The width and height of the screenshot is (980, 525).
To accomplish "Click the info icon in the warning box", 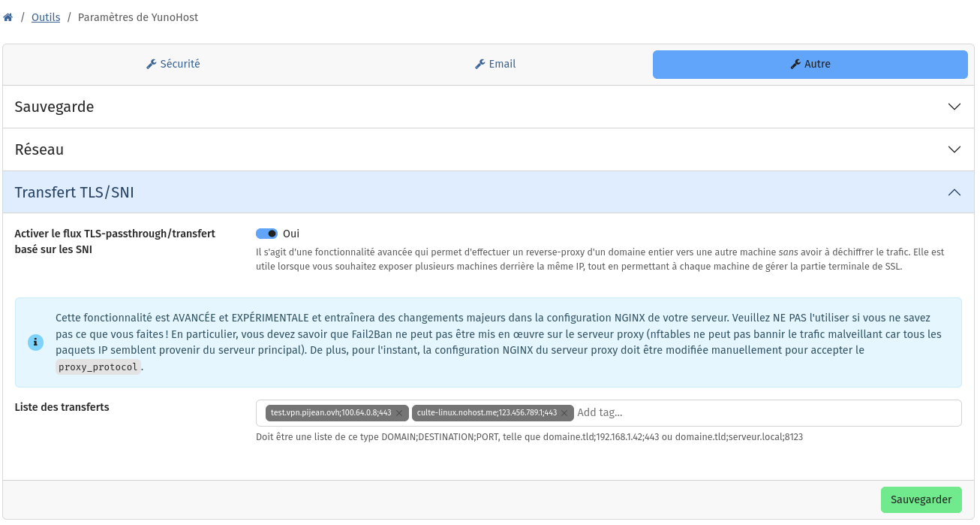I will (x=35, y=342).
